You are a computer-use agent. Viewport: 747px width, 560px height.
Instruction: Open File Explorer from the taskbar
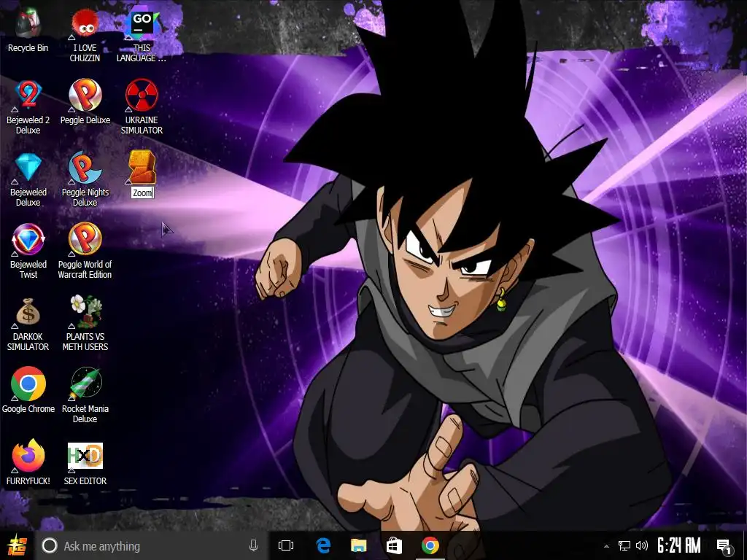(359, 545)
